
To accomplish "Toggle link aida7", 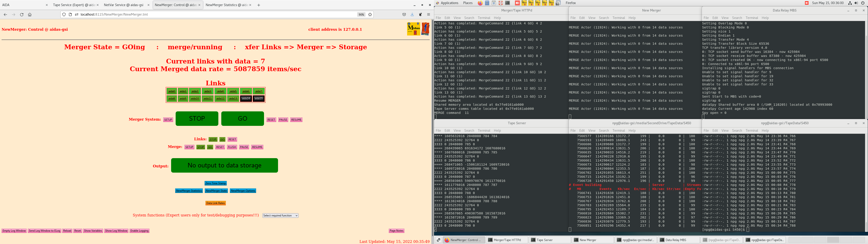I will click(x=258, y=91).
